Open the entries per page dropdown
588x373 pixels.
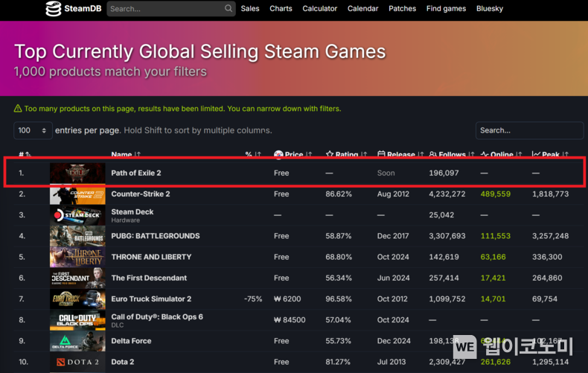click(x=33, y=130)
